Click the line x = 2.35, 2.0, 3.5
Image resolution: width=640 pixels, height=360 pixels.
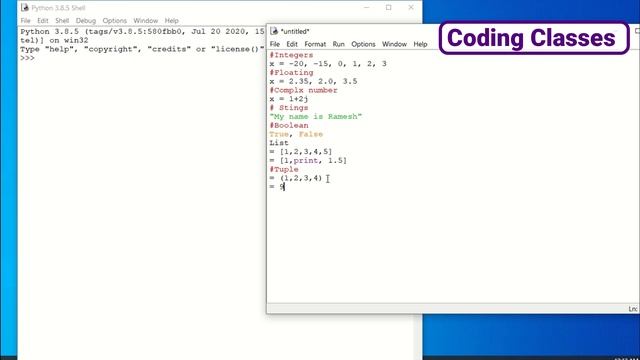313,81
